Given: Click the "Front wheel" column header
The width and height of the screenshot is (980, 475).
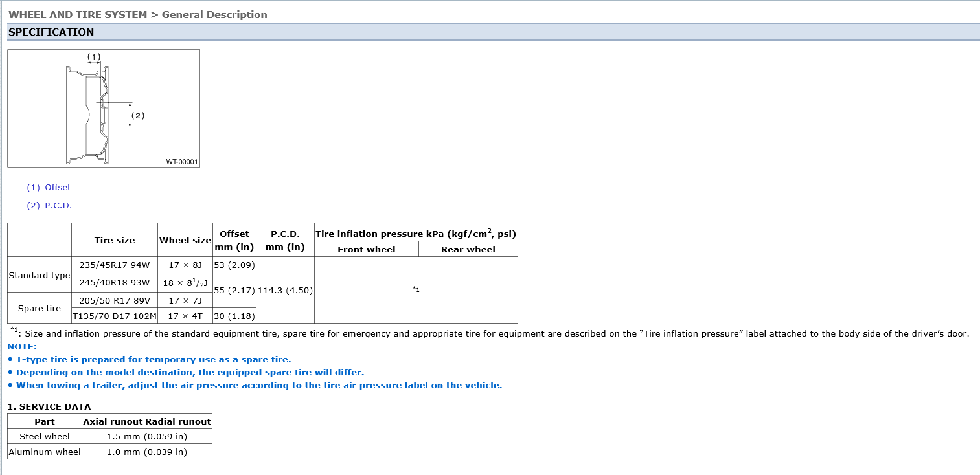Looking at the screenshot, I should (x=366, y=249).
